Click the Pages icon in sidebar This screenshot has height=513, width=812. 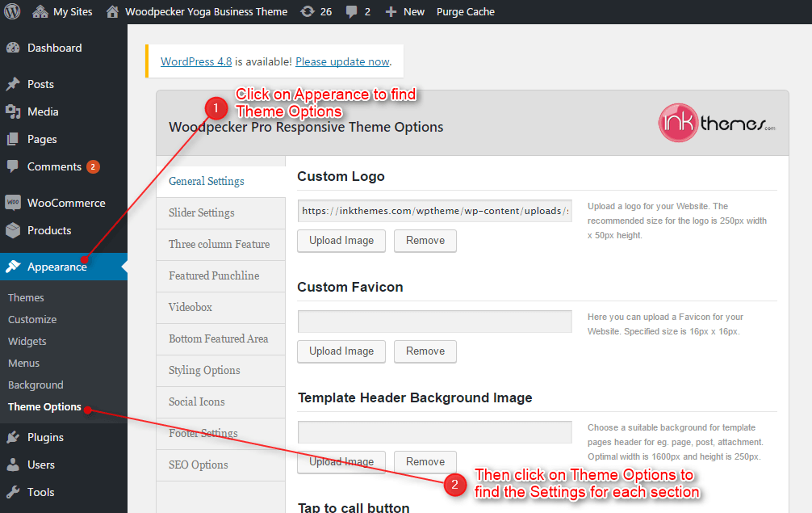coord(13,139)
